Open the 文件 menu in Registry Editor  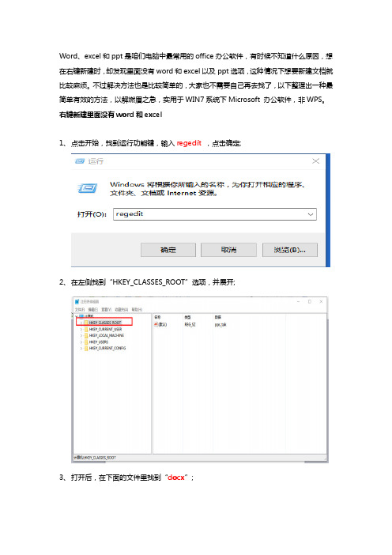[x=80, y=310]
